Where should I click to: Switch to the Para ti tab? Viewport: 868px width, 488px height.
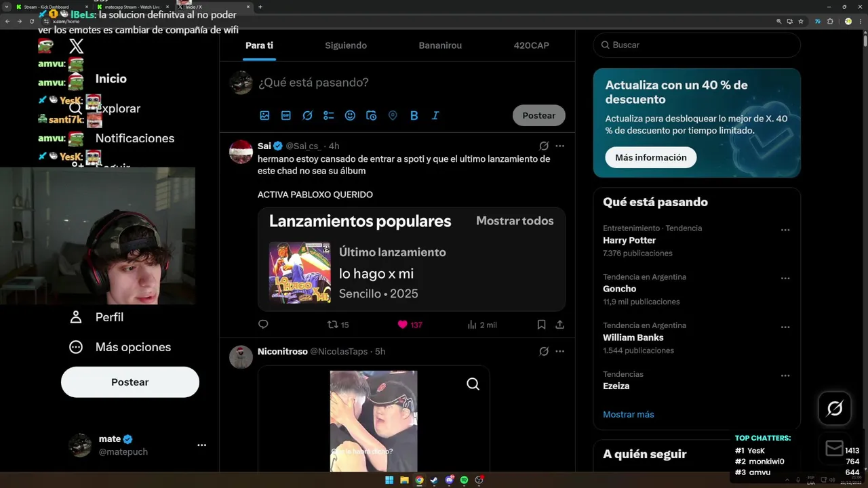point(259,45)
